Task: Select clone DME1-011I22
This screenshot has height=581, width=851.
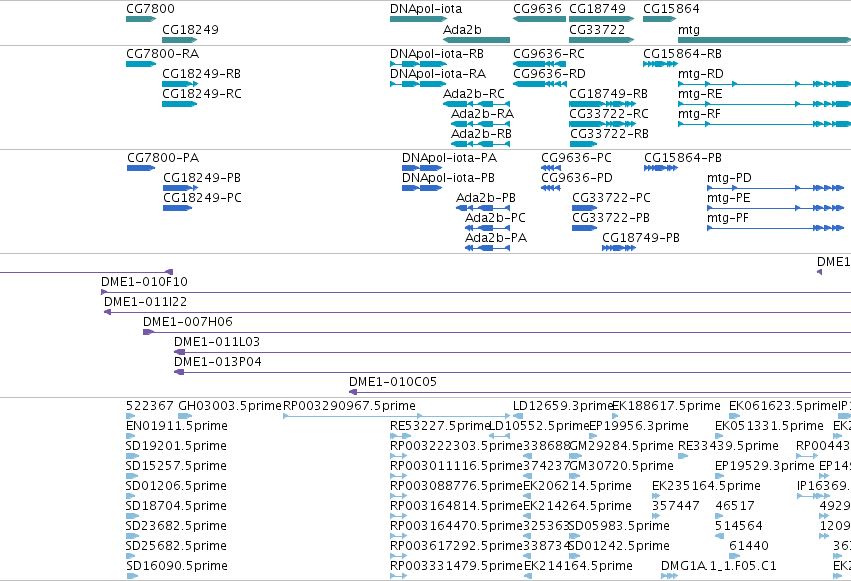Action: [x=145, y=302]
